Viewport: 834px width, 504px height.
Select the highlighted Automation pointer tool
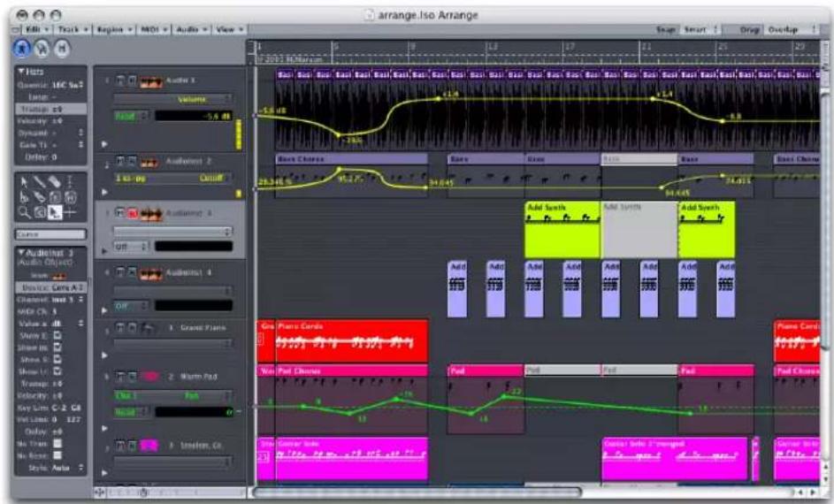tap(54, 212)
